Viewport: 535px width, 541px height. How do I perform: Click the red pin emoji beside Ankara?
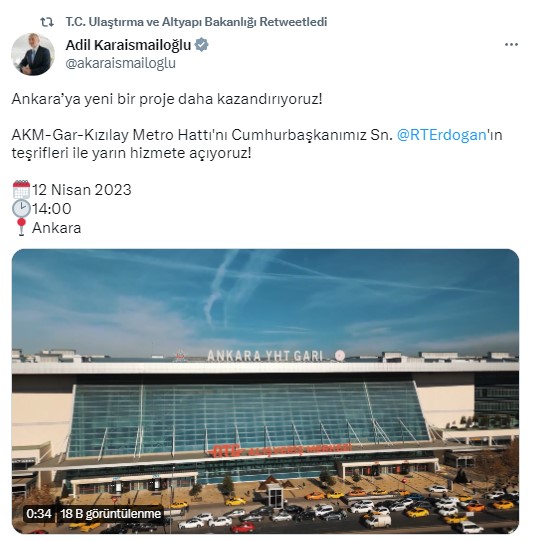click(21, 227)
